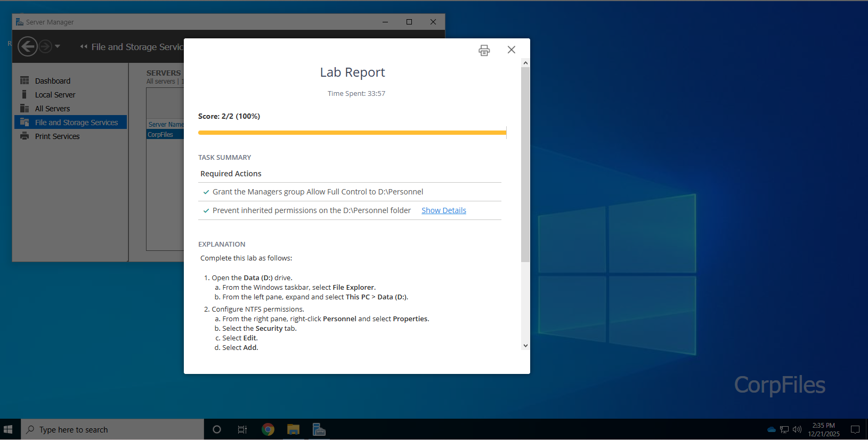Click the Server Manager back arrow
The width and height of the screenshot is (868, 440).
(28, 47)
